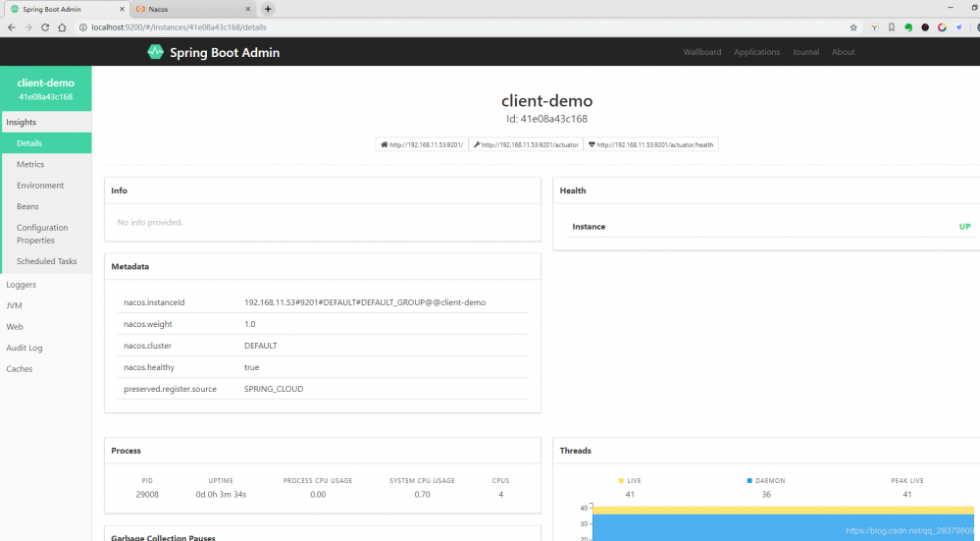Open Scheduled Tasks in the sidebar
This screenshot has width=980, height=541.
coord(46,261)
